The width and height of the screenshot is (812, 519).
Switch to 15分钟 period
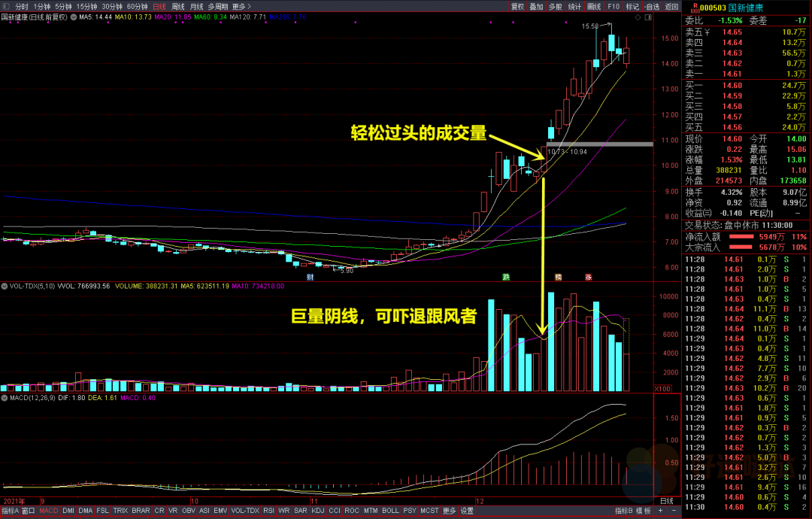[x=86, y=6]
